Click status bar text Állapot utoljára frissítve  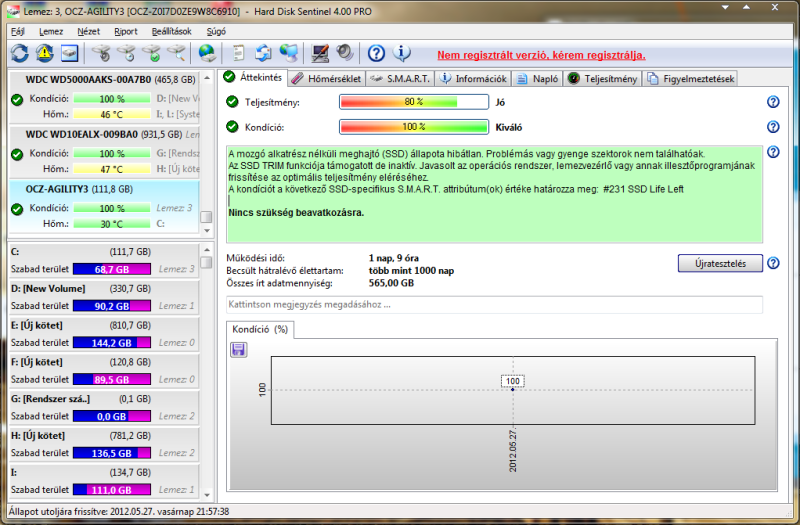(x=119, y=511)
